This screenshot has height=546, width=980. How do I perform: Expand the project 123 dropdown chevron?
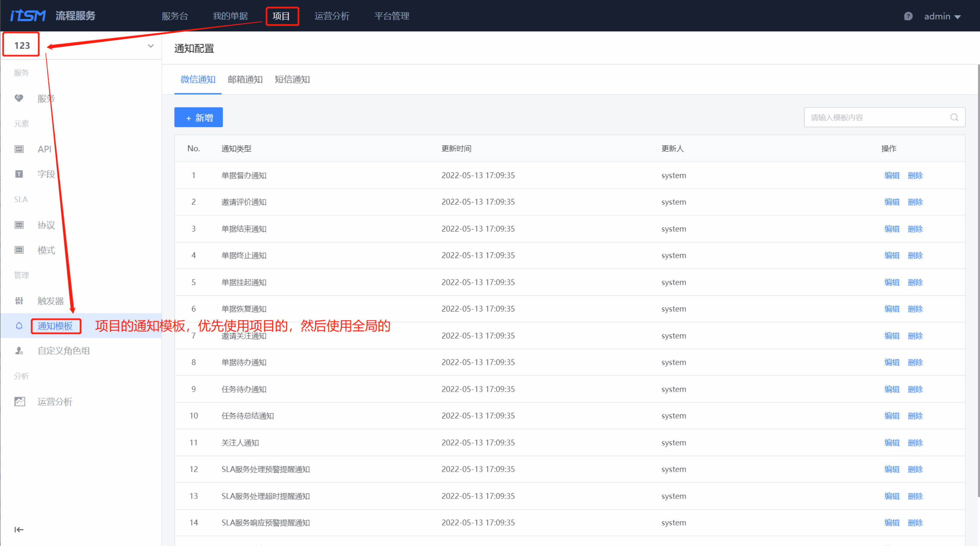pos(151,46)
